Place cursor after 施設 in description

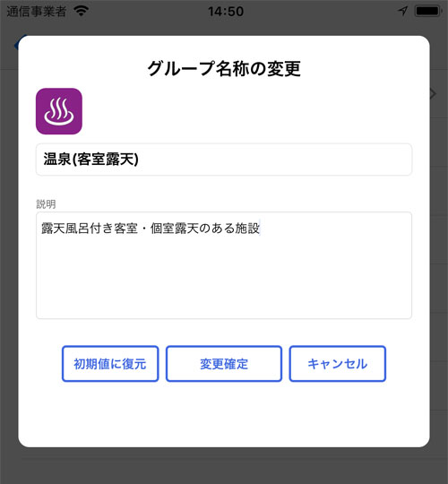[x=261, y=229]
